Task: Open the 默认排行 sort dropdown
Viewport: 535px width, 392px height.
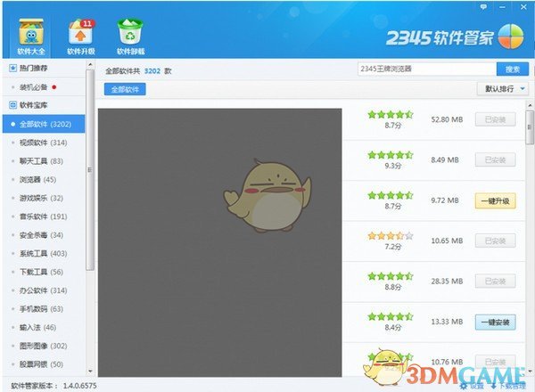Action: (503, 89)
